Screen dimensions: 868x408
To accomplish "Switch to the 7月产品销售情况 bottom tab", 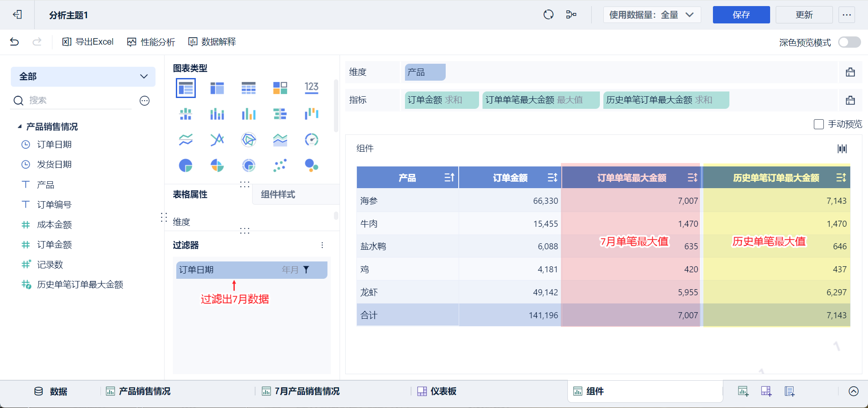I will [301, 392].
